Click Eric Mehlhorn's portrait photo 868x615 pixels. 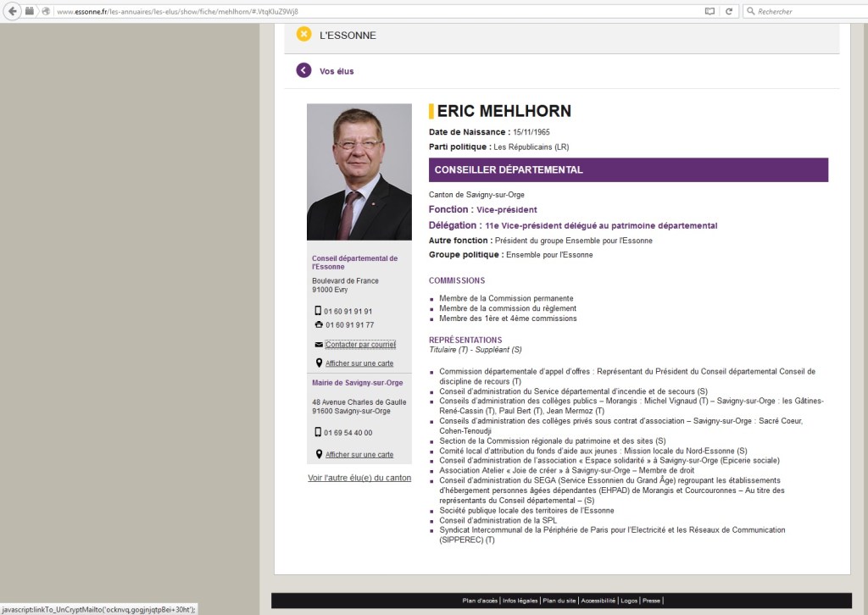(359, 172)
